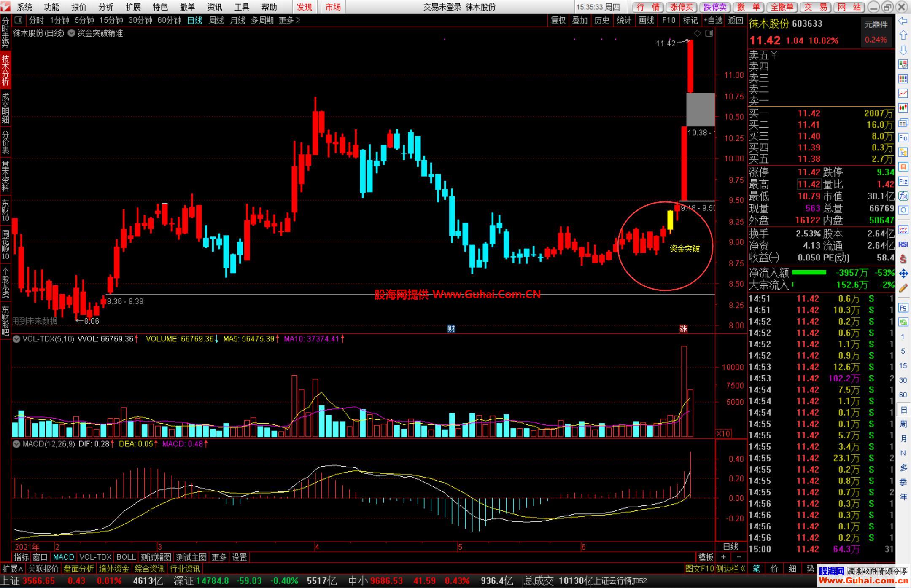This screenshot has width=911, height=588.
Task: Open the colored grid table icon in sidebar
Action: [x=903, y=79]
